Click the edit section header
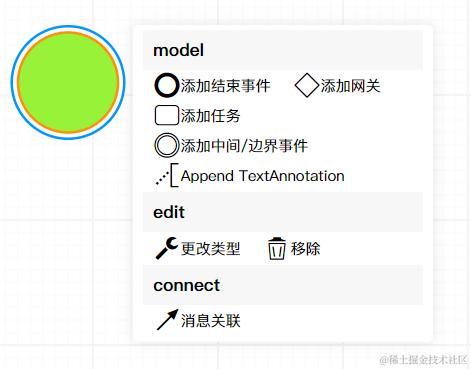The width and height of the screenshot is (471, 369). pyautogui.click(x=283, y=212)
